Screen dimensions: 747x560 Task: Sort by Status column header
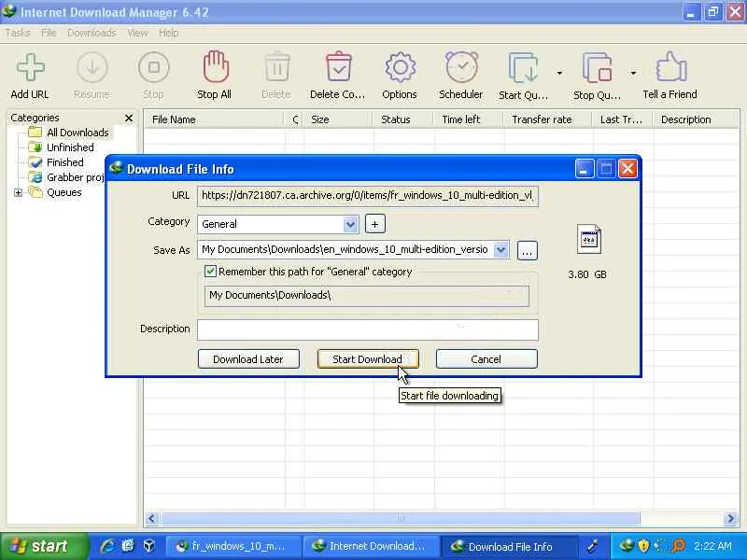tap(404, 119)
